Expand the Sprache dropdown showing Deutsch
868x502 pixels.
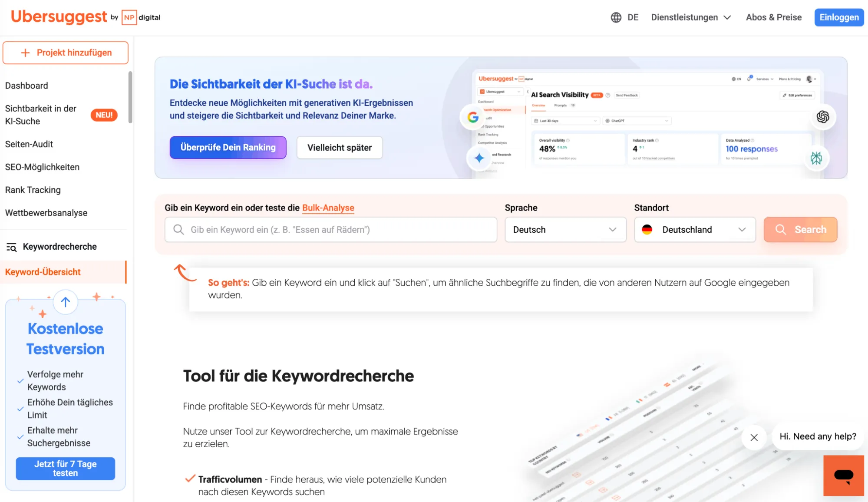(x=565, y=229)
